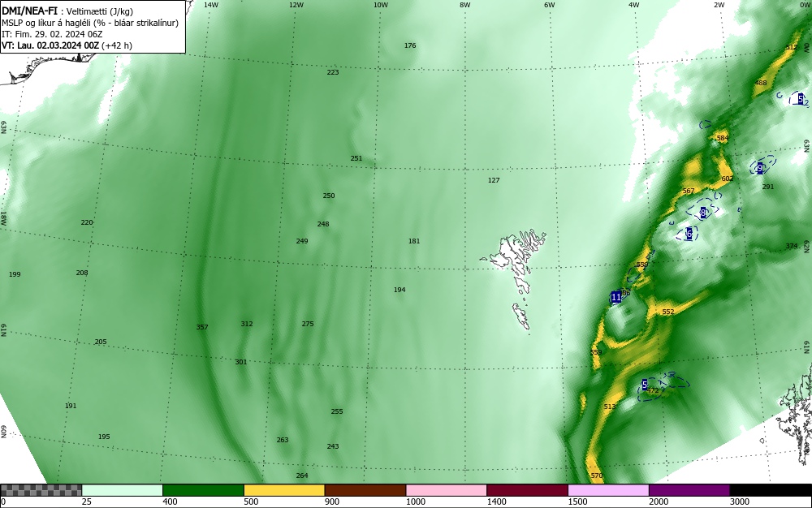Image resolution: width=812 pixels, height=508 pixels.
Task: Pick the dark maroon 1400–1500 legend swatch
Action: click(527, 490)
